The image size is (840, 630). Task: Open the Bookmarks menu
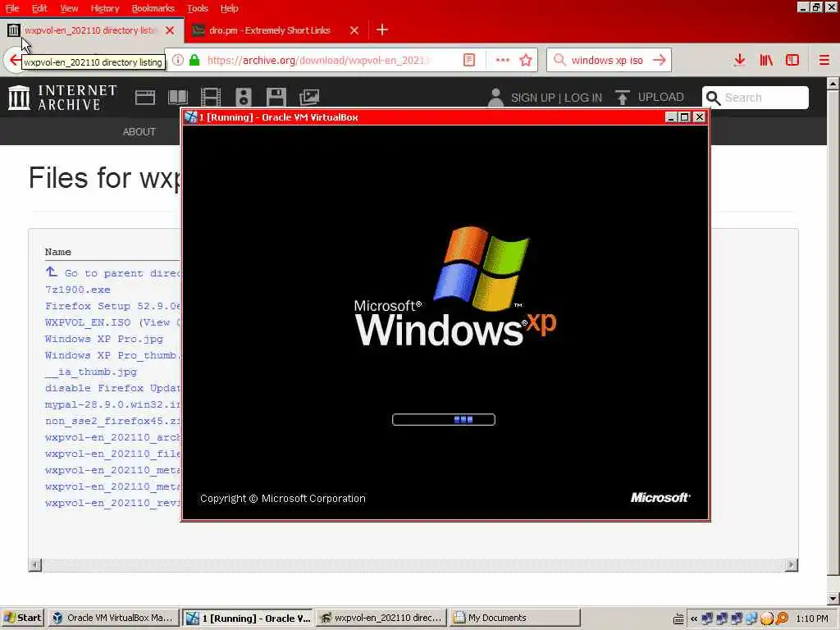tap(153, 8)
